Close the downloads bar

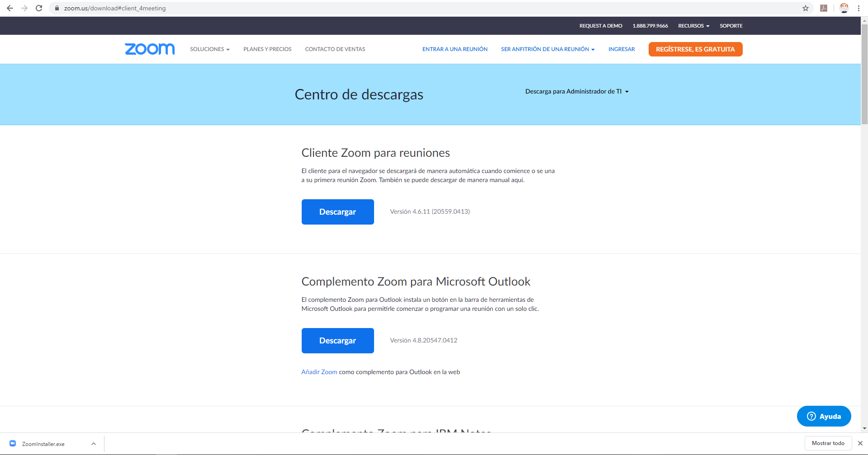(x=860, y=443)
